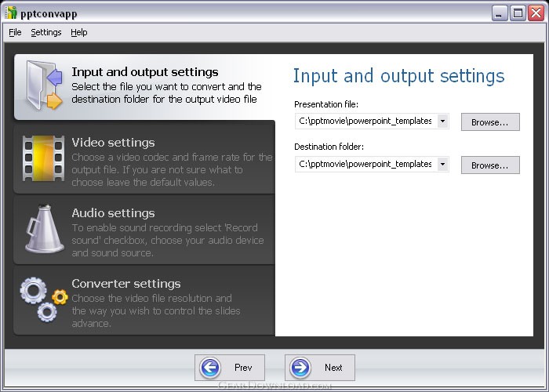Viewport: 549px width, 392px height.
Task: Click the Converter settings resolution description
Action: point(156,310)
